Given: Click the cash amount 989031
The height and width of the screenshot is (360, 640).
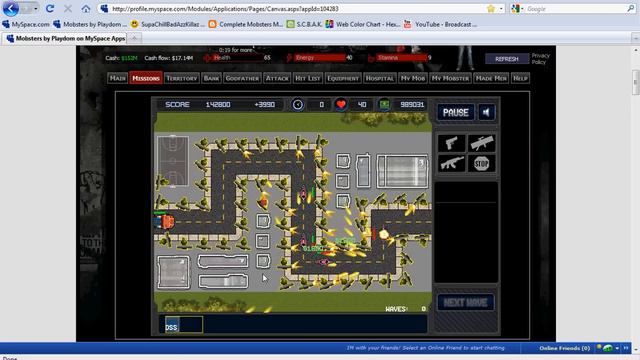Looking at the screenshot, I should (412, 104).
